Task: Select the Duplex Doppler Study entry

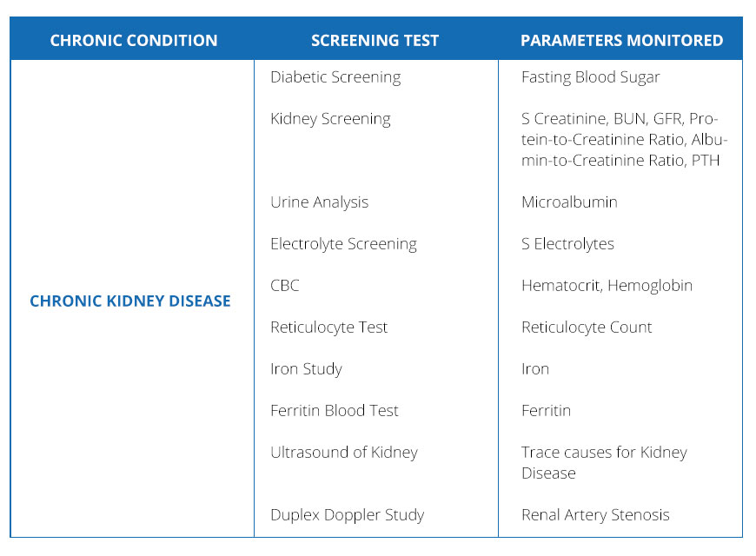Action: (x=347, y=514)
